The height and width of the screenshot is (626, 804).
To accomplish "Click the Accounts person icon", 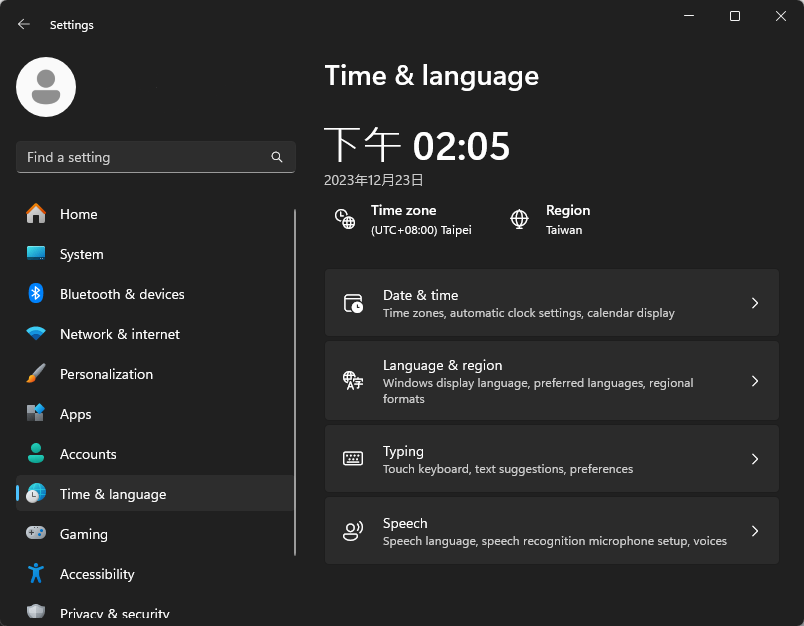I will [x=36, y=454].
